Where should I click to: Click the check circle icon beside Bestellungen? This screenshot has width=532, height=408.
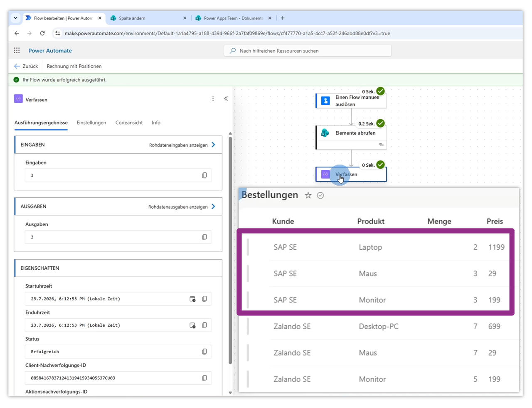320,195
